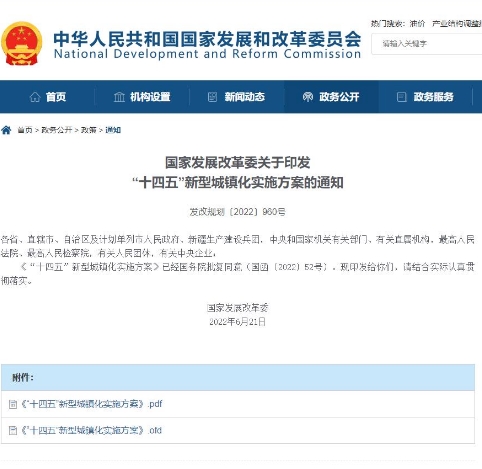Click the 政策 breadcrumb link

point(89,130)
